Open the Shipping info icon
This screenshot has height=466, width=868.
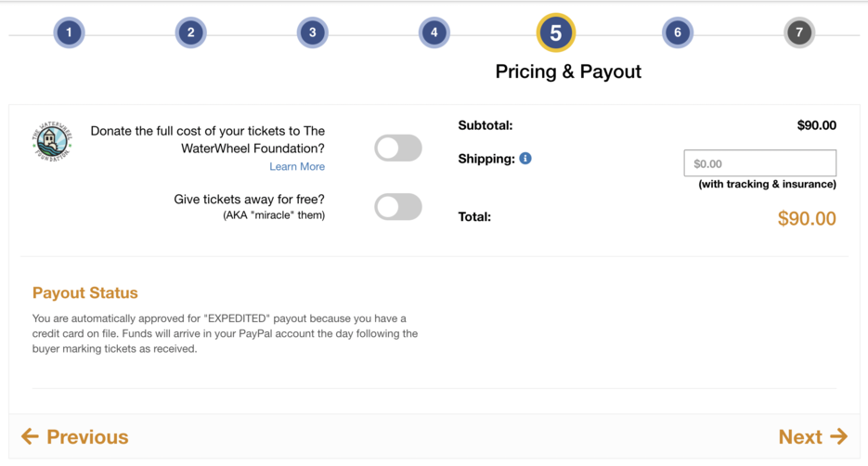tap(525, 159)
